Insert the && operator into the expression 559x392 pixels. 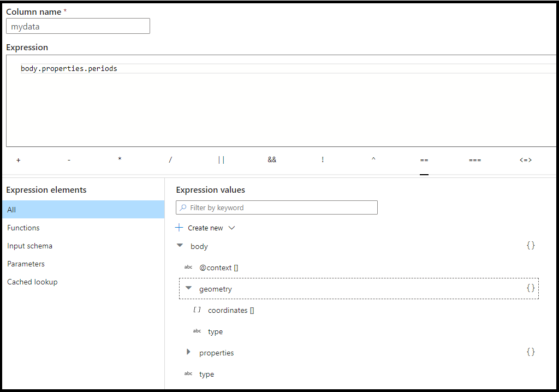tap(272, 159)
